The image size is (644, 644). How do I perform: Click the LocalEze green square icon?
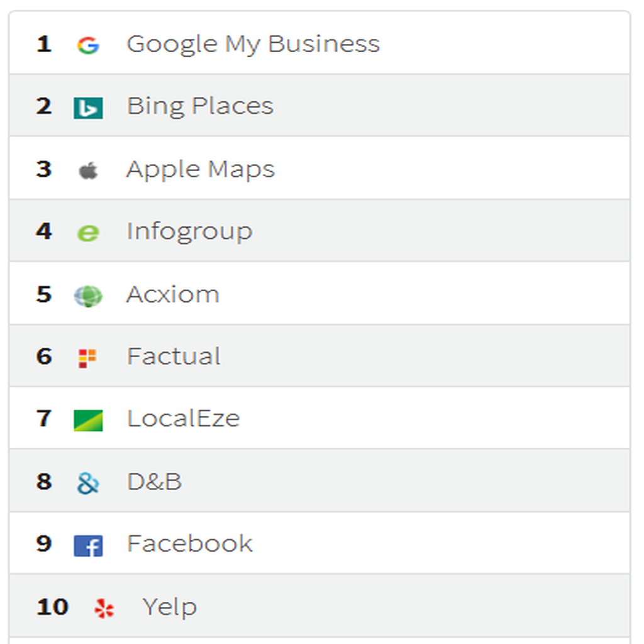88,421
